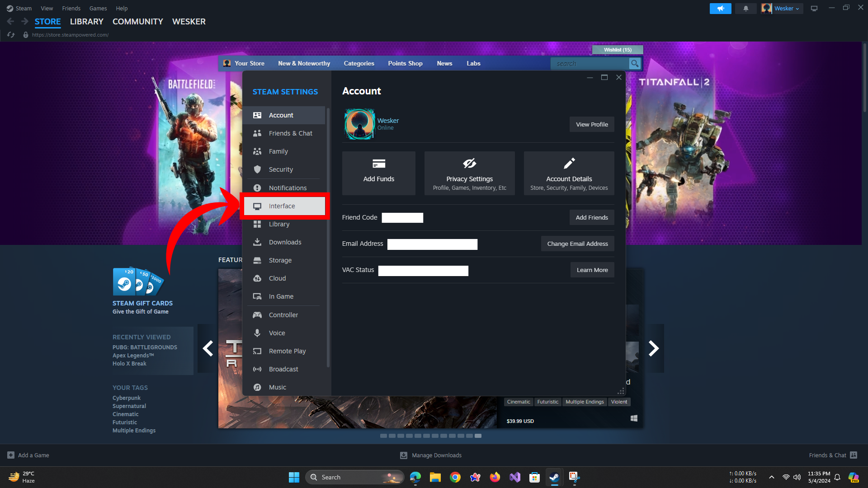This screenshot has width=868, height=488.
Task: Click the Privacy Settings tile
Action: [x=469, y=174]
